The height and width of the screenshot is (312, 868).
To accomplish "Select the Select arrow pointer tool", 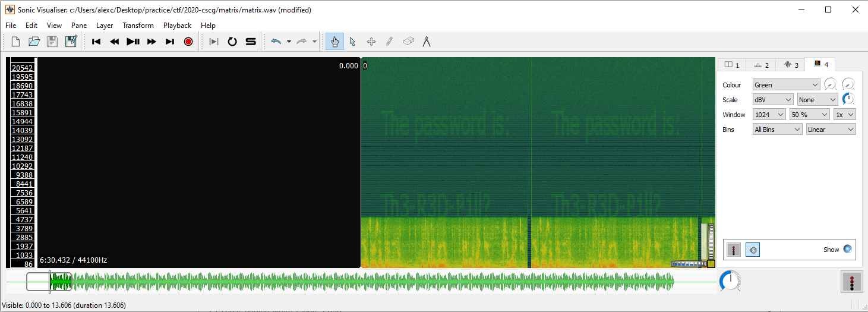I will 352,42.
